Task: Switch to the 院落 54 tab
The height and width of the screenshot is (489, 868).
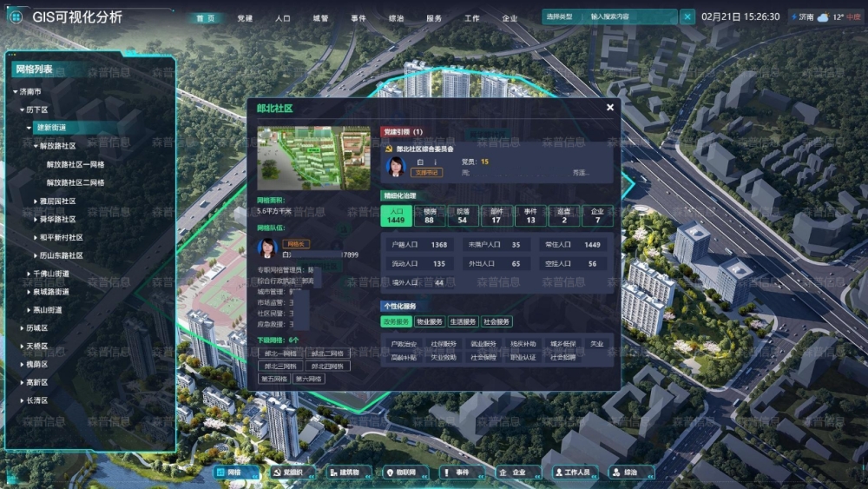Action: pyautogui.click(x=463, y=215)
